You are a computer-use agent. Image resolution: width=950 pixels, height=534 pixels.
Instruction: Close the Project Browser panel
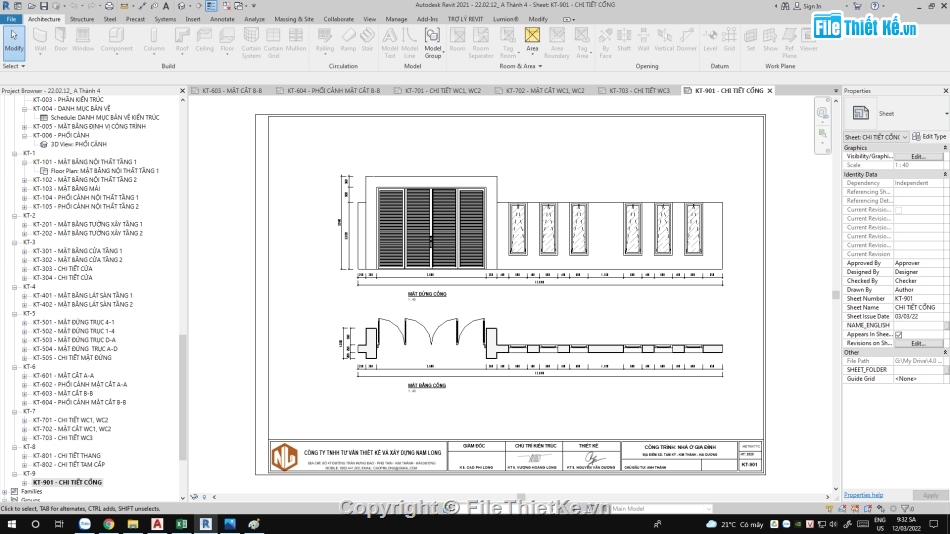click(x=182, y=91)
